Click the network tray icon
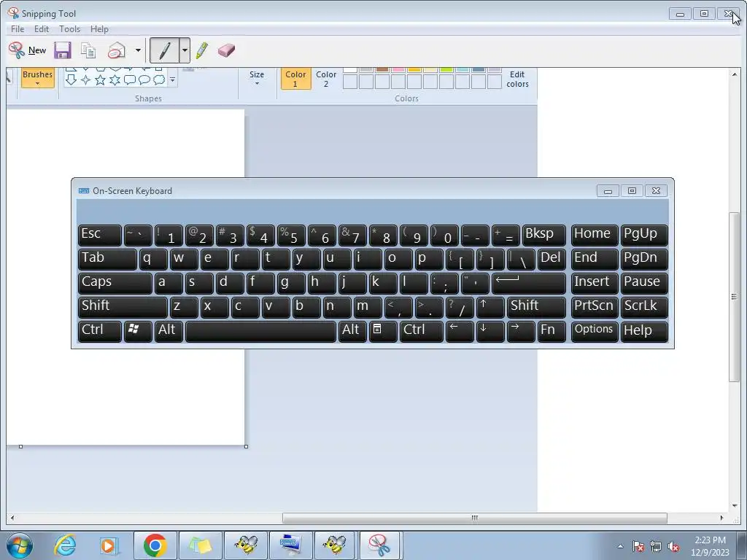Viewport: 747px width, 560px height. (x=656, y=547)
